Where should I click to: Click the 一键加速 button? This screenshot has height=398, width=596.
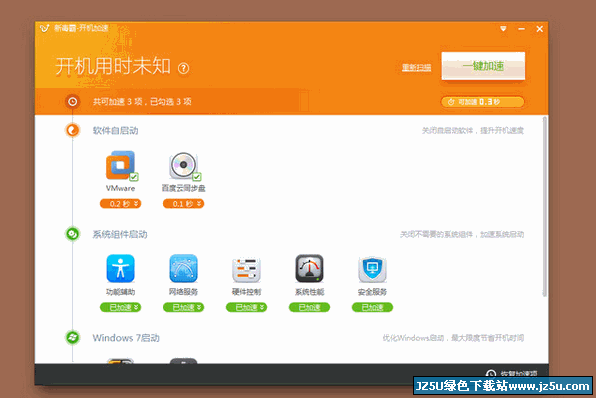pos(483,66)
